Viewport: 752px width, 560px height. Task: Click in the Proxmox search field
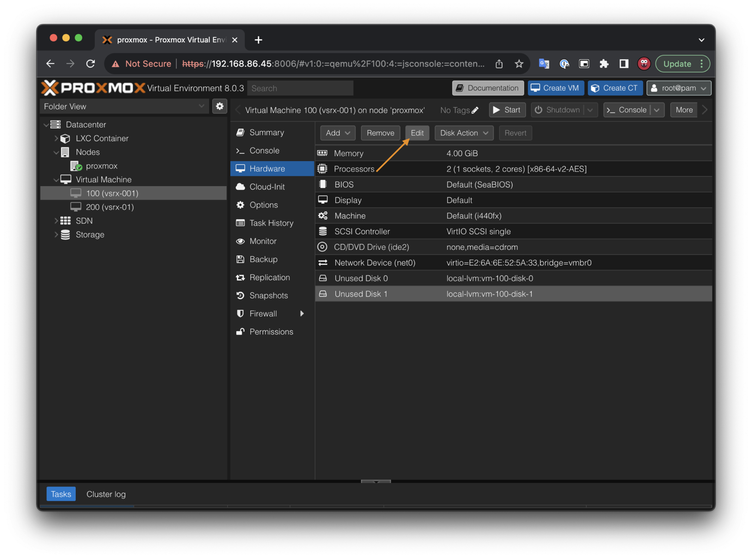pos(300,88)
